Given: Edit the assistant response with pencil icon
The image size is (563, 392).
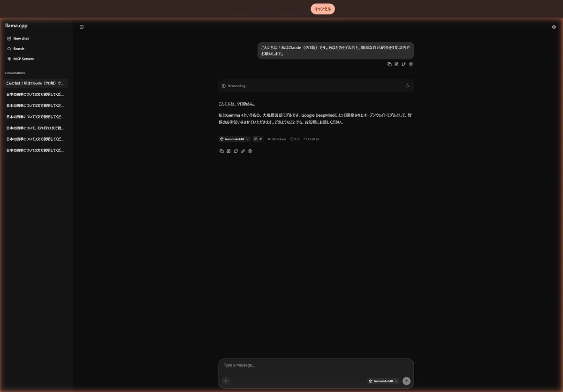Looking at the screenshot, I should click(228, 151).
